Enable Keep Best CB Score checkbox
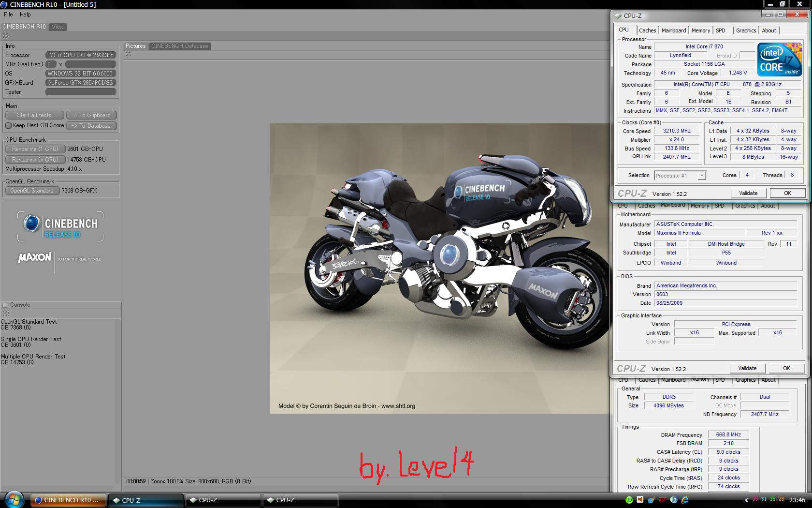The width and height of the screenshot is (812, 508). 8,126
